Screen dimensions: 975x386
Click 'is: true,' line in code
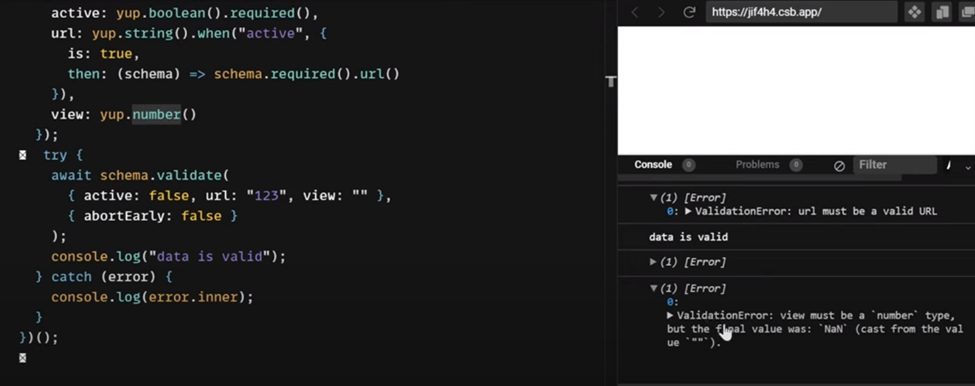104,53
